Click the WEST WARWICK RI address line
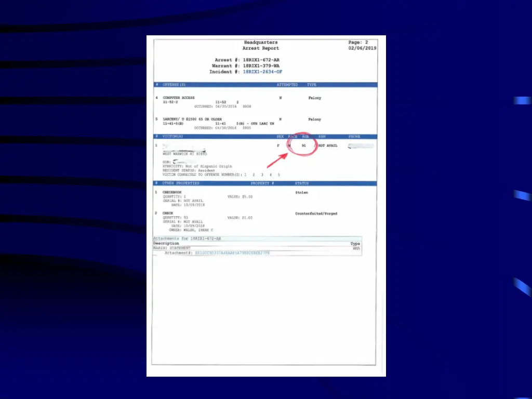532x399 pixels. [184, 154]
